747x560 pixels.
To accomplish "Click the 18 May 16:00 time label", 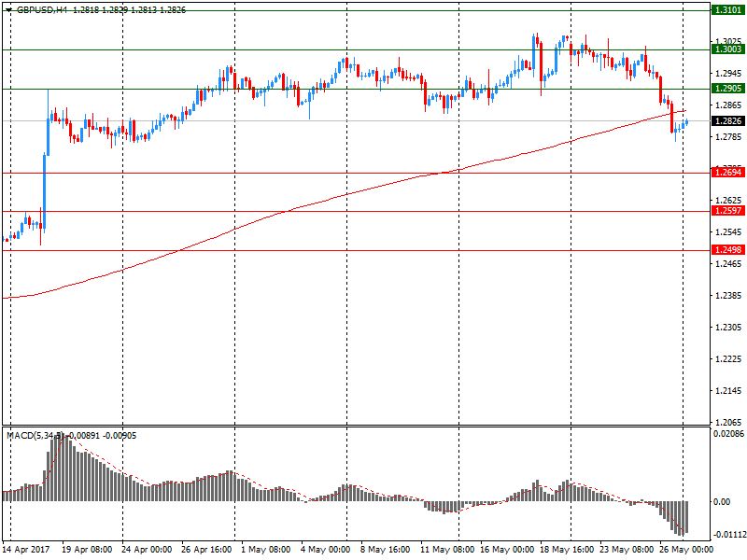I will (567, 550).
